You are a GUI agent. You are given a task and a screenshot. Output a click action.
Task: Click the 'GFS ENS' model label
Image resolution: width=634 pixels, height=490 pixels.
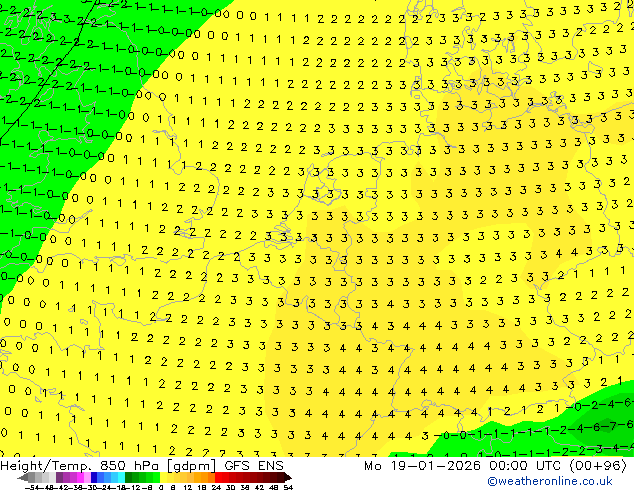click(254, 466)
